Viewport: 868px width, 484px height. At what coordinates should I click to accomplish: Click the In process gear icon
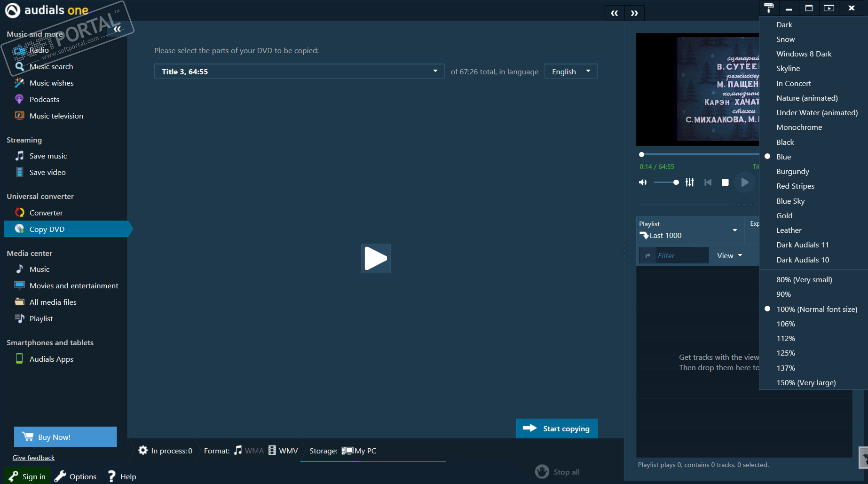tap(143, 450)
